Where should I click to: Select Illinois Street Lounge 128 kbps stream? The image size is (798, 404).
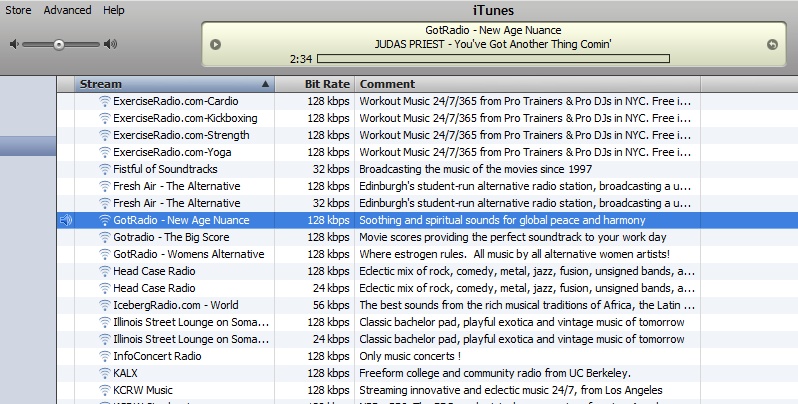pyautogui.click(x=191, y=322)
